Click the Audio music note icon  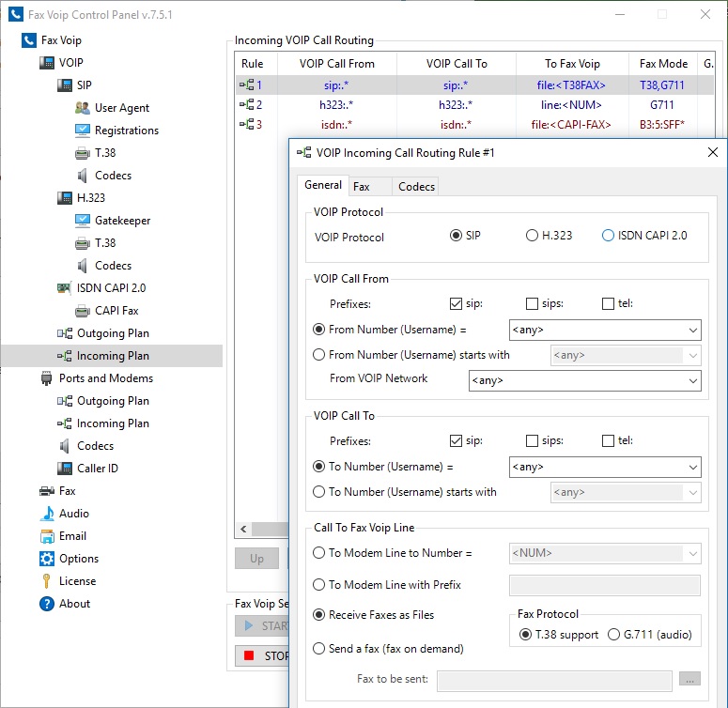click(x=47, y=513)
